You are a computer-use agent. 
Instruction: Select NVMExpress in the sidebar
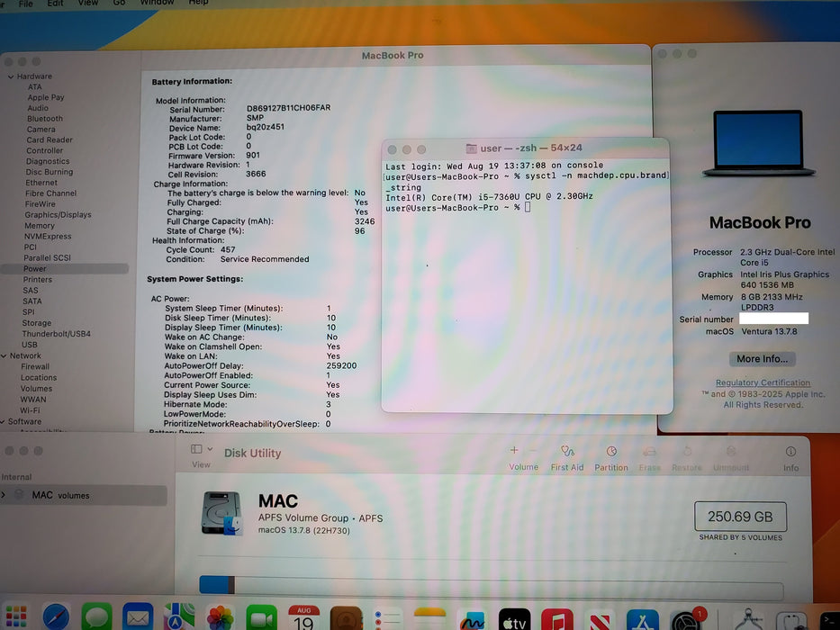click(47, 236)
